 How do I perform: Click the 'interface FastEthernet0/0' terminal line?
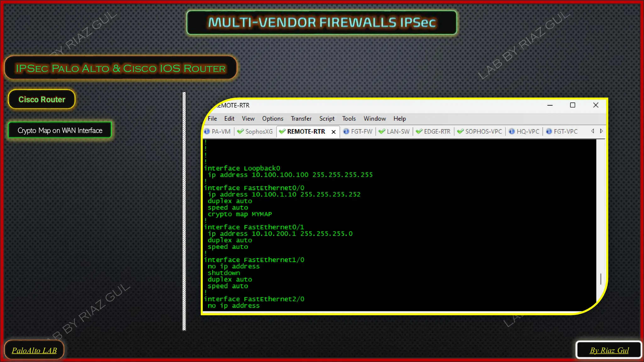click(x=254, y=188)
